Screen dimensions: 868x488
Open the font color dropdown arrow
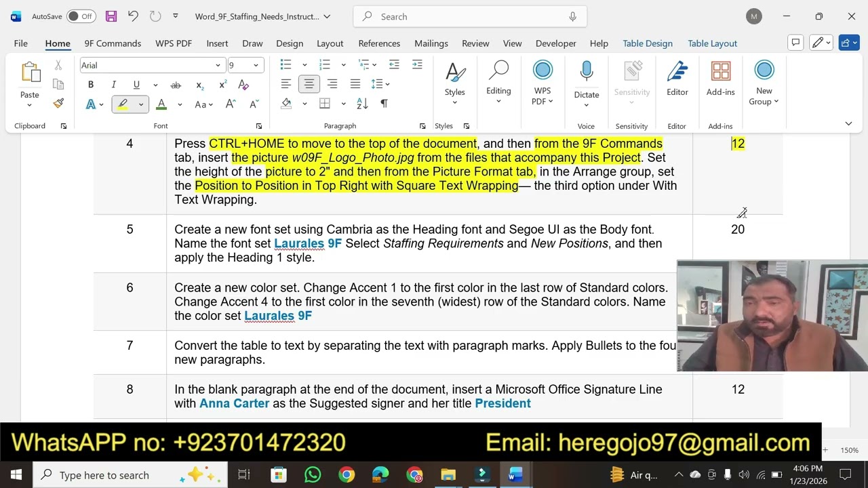pos(180,104)
